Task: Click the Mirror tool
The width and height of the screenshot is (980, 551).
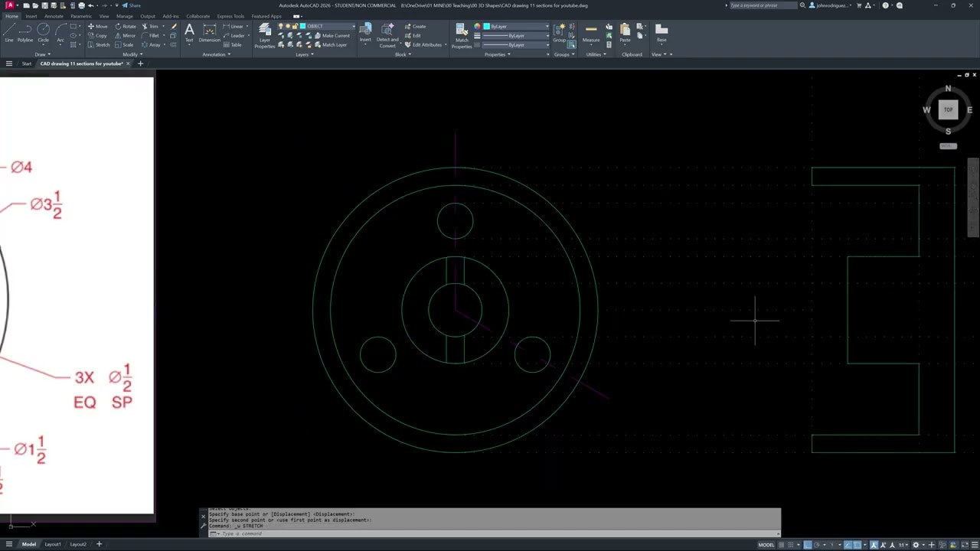Action: pyautogui.click(x=125, y=35)
